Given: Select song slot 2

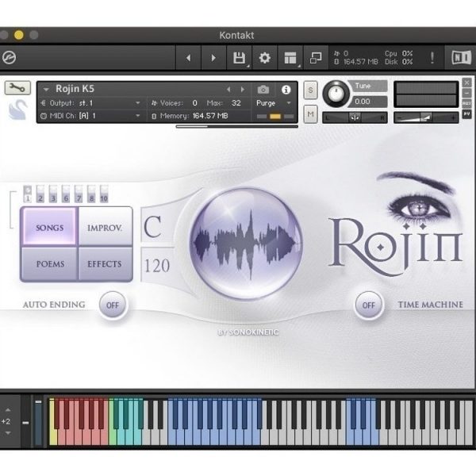Looking at the screenshot, I should click(x=40, y=194).
